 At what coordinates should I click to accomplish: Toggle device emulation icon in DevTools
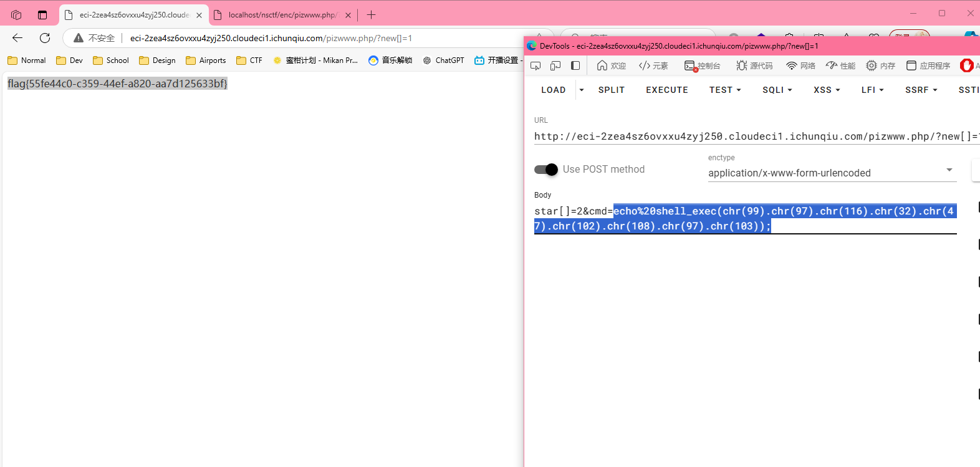555,65
